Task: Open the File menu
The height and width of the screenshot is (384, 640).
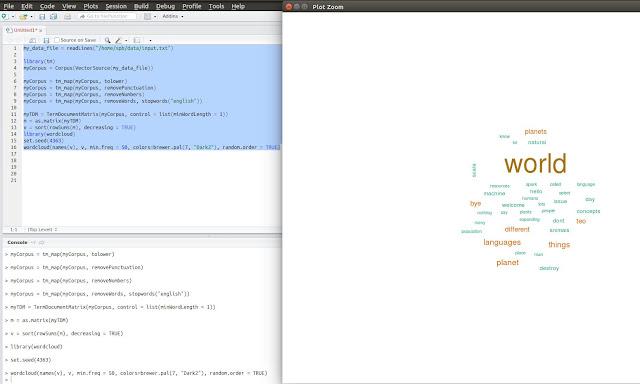Action: point(9,6)
